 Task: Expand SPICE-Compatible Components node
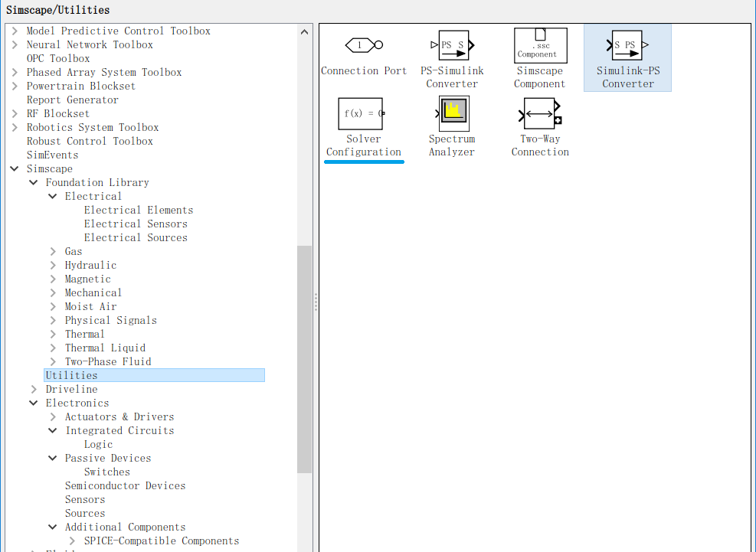[72, 541]
